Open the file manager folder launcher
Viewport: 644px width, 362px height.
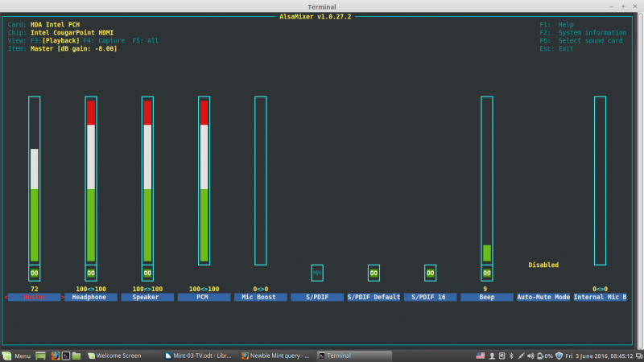(76, 356)
